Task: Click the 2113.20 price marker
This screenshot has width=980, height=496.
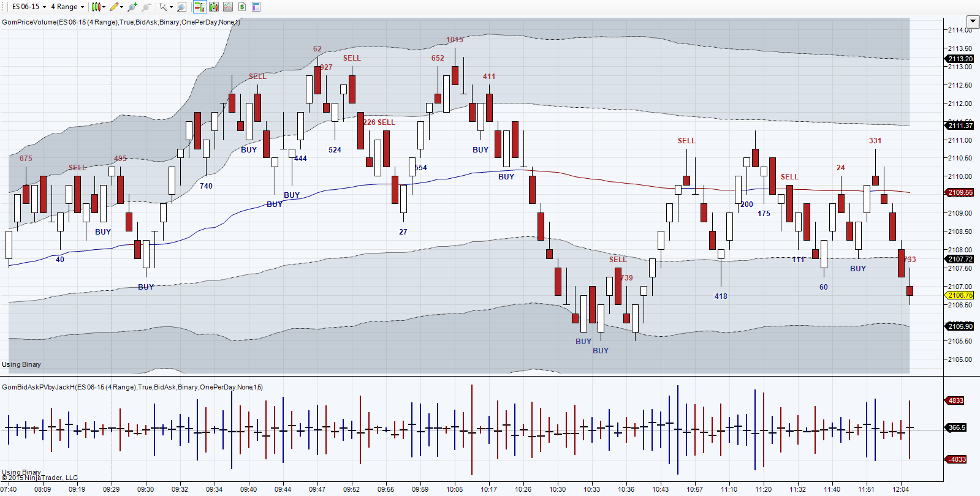Action: coord(960,59)
